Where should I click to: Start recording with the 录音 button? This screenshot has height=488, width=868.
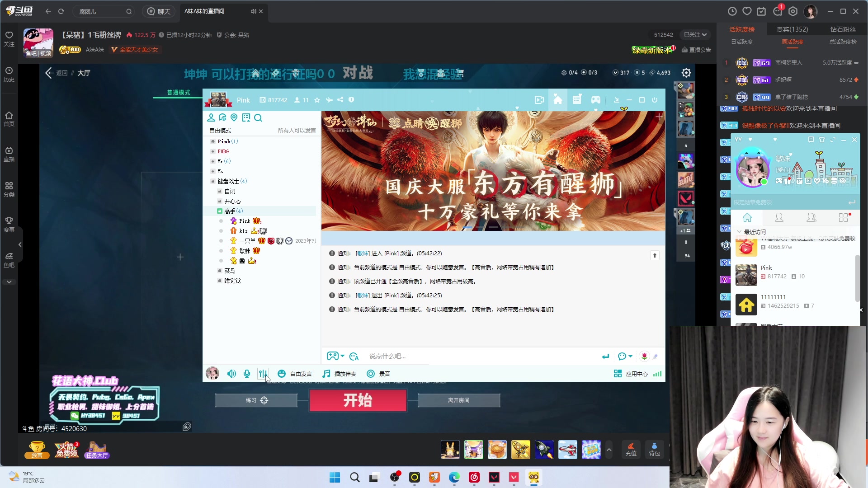378,374
